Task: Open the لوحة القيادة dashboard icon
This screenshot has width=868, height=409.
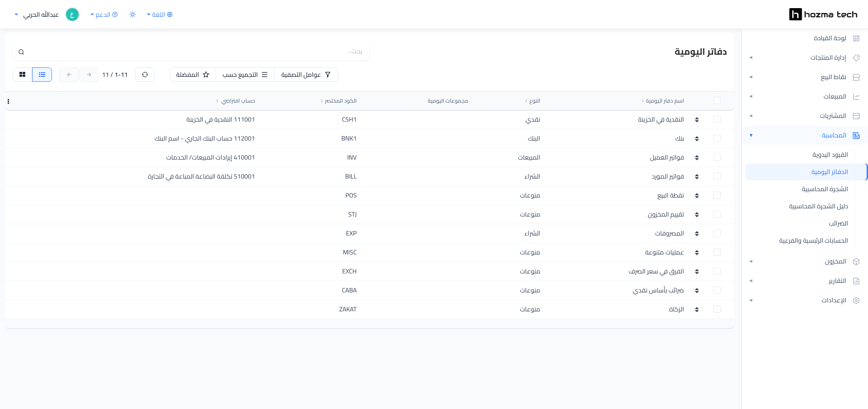Action: point(856,38)
